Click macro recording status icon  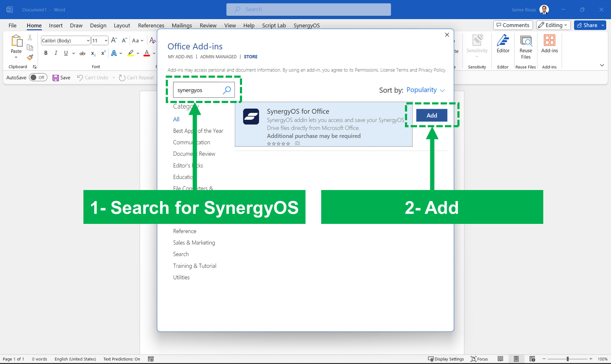click(151, 359)
